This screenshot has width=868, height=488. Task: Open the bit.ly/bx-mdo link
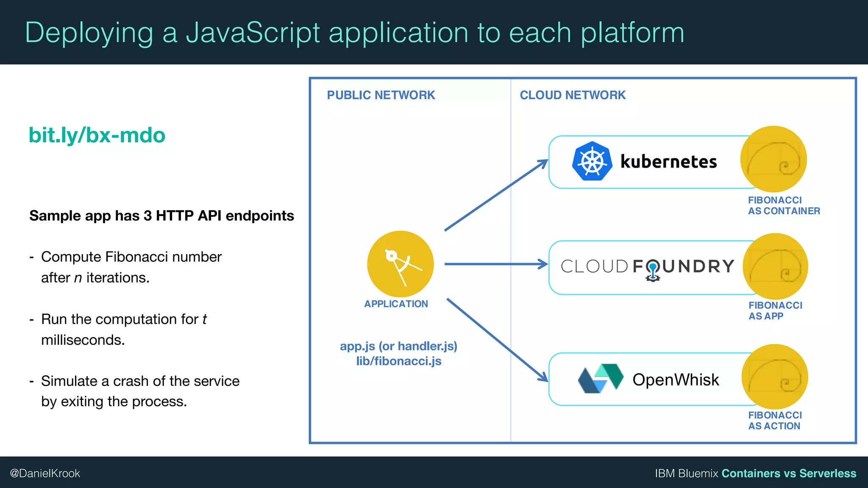[x=97, y=136]
